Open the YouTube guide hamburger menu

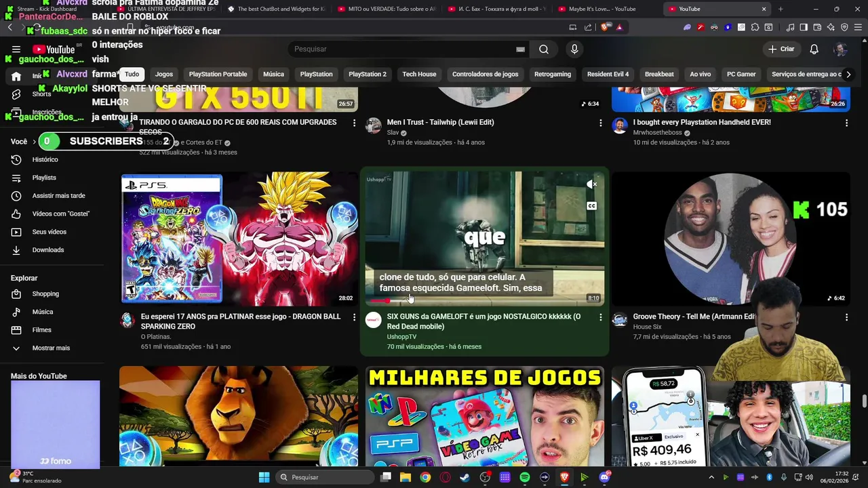point(16,49)
